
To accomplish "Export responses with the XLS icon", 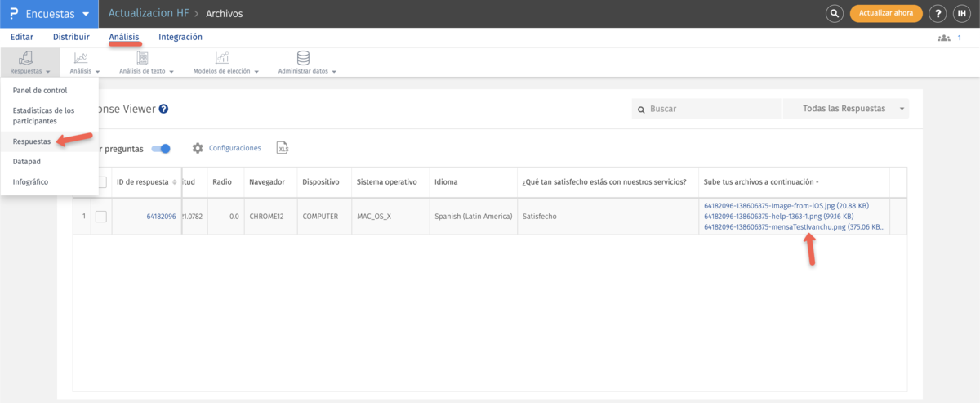I will coord(283,148).
